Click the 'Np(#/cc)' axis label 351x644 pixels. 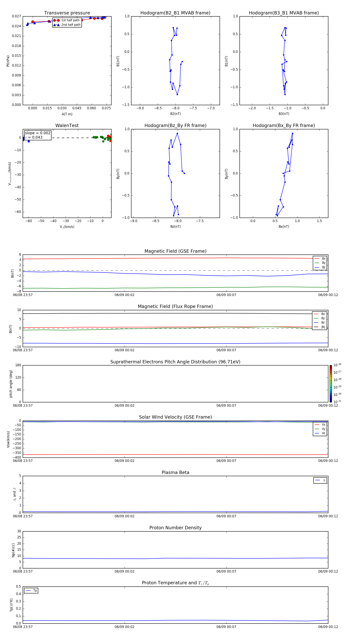click(x=13, y=550)
